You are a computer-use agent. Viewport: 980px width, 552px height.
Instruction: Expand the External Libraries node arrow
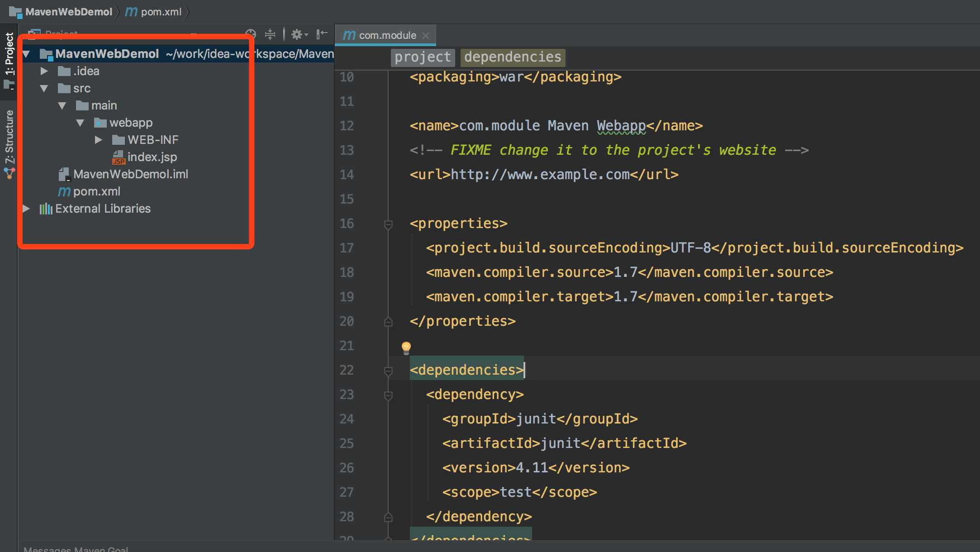point(26,209)
